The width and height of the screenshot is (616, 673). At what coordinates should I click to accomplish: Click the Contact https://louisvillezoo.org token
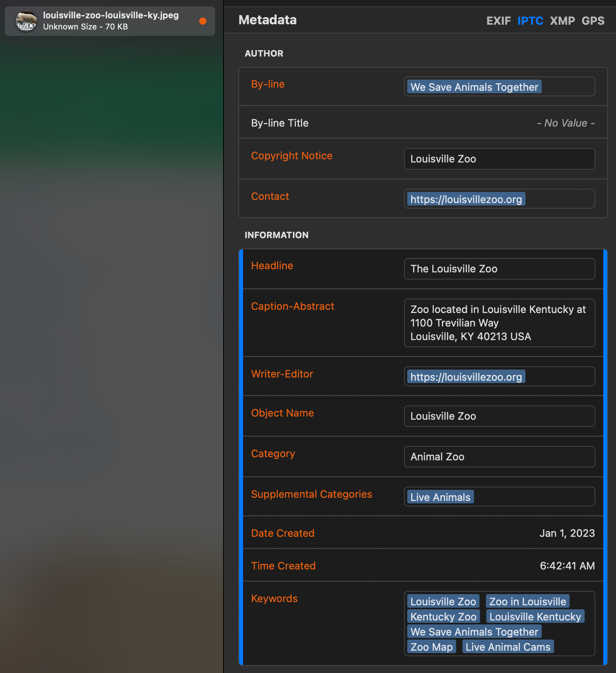point(466,199)
